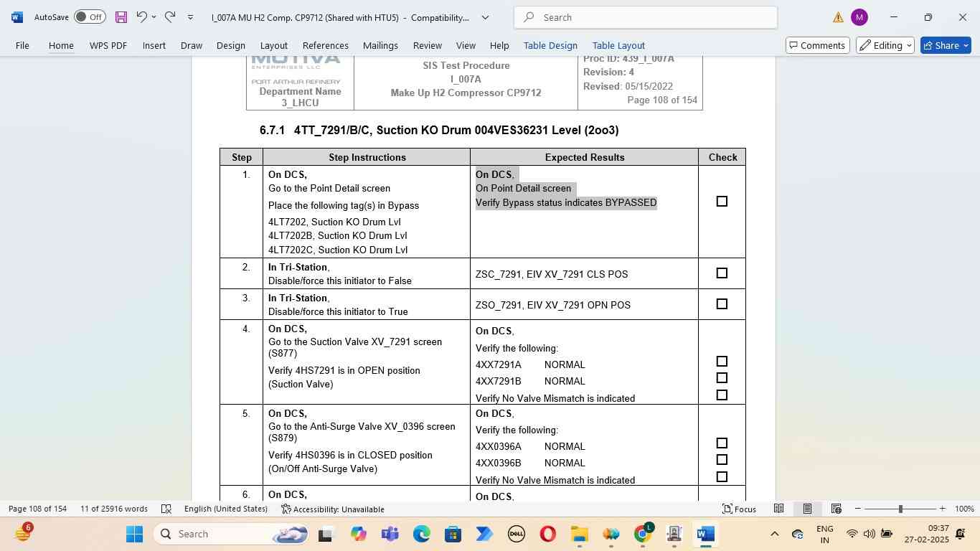Click the zoom in plus icon

point(943,509)
